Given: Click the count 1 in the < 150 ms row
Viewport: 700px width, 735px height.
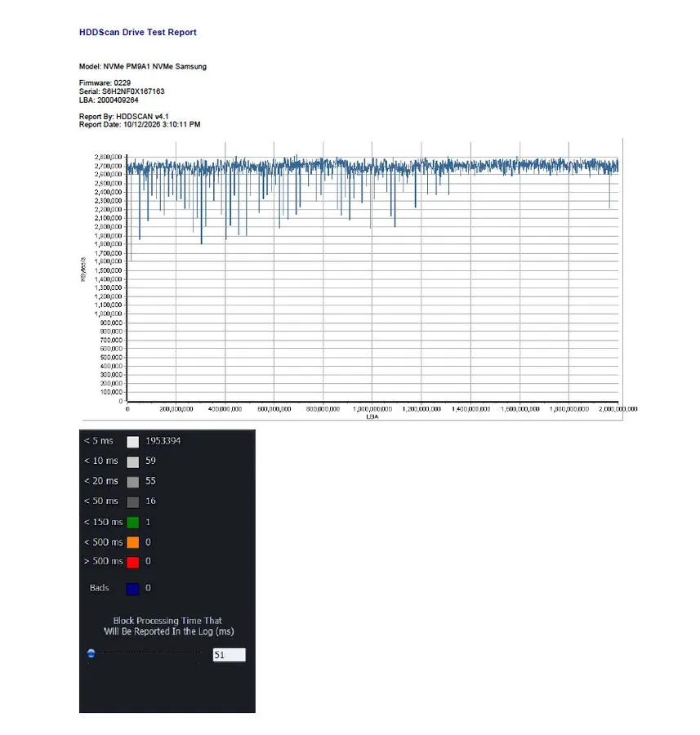Looking at the screenshot, I should tap(148, 522).
